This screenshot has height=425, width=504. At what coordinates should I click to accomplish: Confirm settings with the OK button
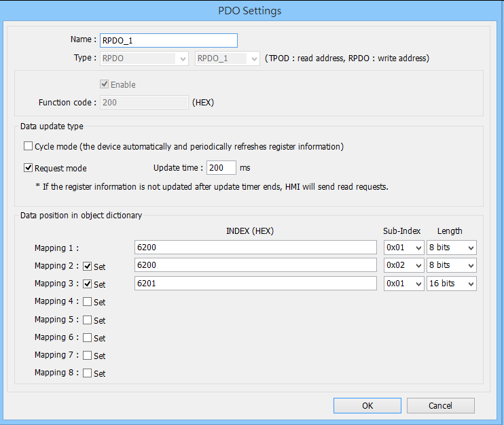tap(367, 405)
